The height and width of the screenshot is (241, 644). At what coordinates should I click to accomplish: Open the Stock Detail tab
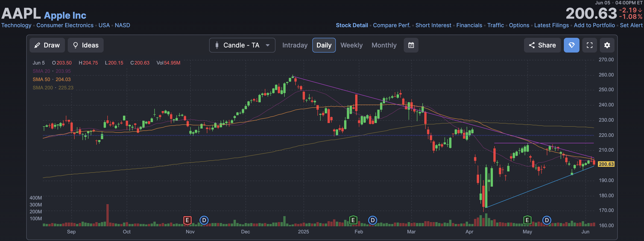(x=352, y=25)
